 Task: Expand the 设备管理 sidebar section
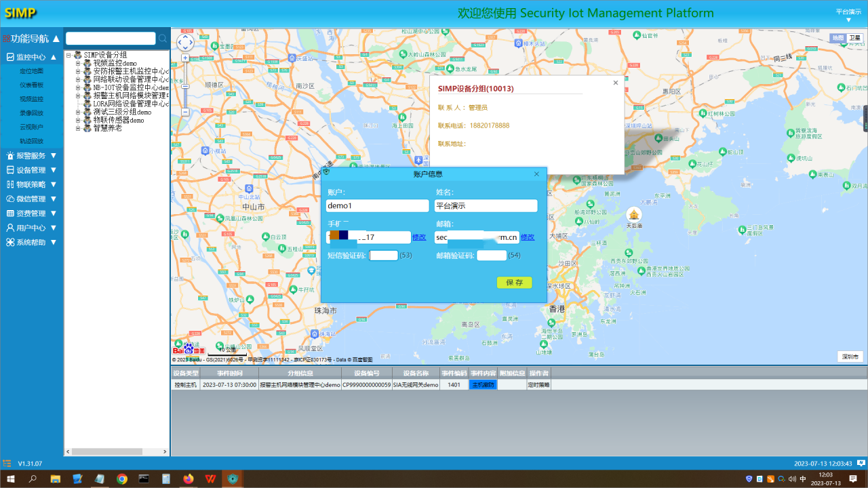[x=31, y=170]
